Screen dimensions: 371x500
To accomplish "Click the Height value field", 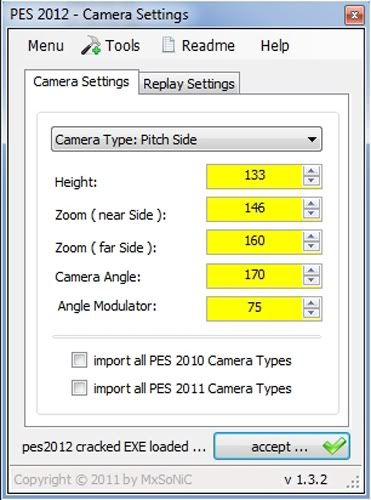I will [x=255, y=176].
